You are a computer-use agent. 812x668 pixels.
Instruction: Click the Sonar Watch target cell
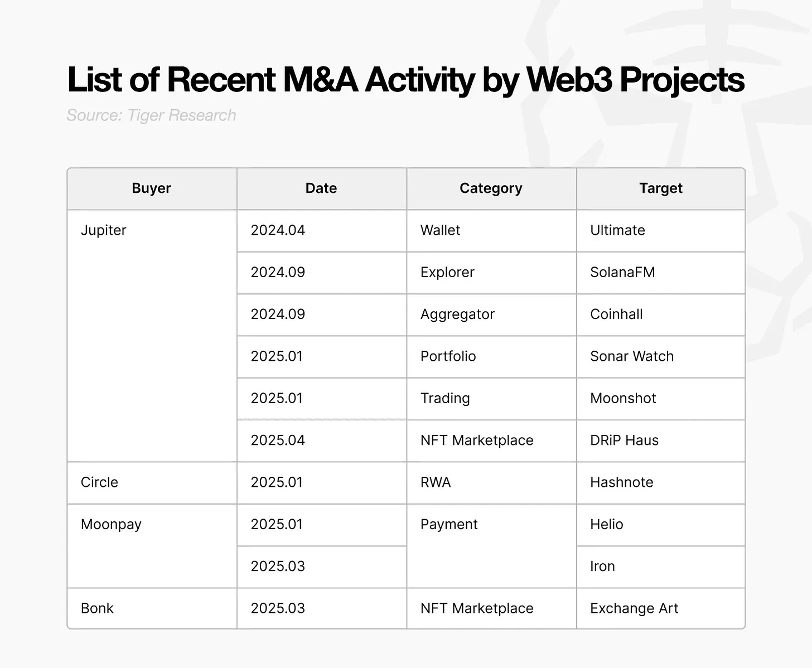[x=632, y=356]
